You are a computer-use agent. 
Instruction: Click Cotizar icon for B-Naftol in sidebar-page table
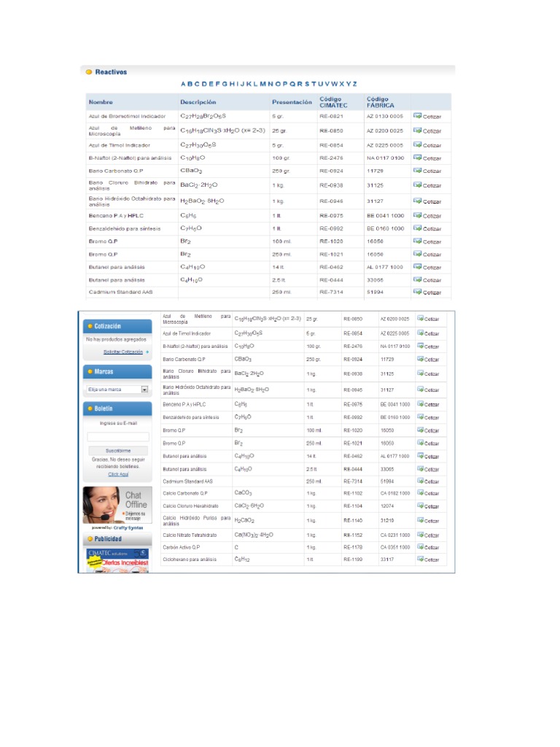(421, 346)
